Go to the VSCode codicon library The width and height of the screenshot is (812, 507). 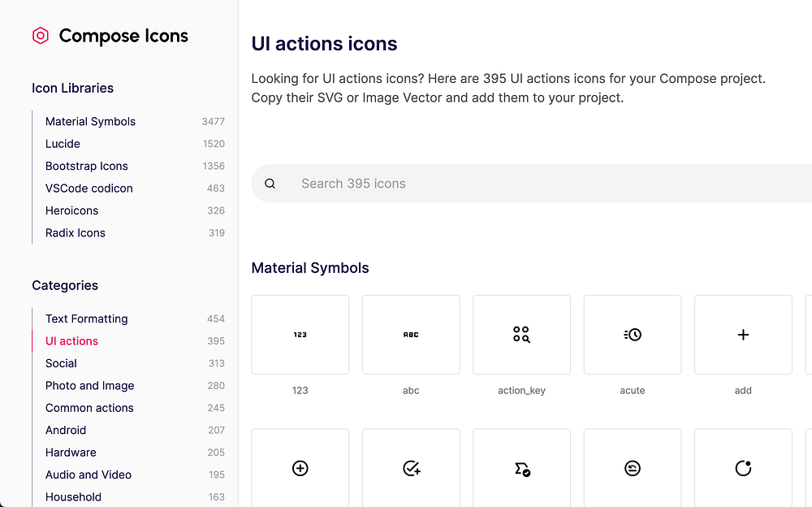[x=89, y=188]
